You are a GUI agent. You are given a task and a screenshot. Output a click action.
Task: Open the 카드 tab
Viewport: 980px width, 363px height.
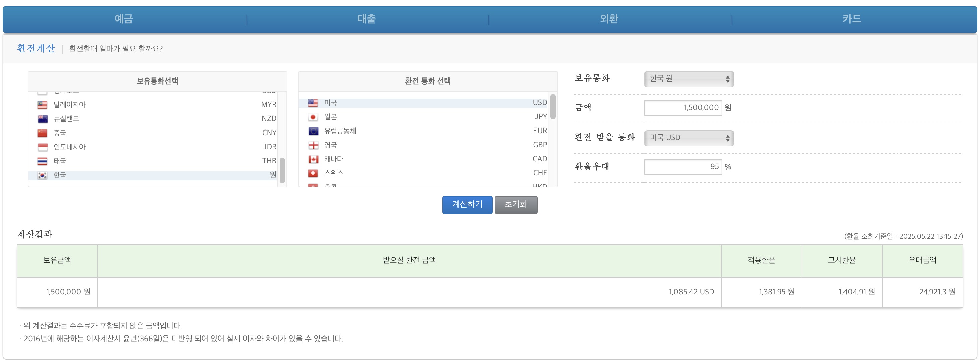point(852,19)
